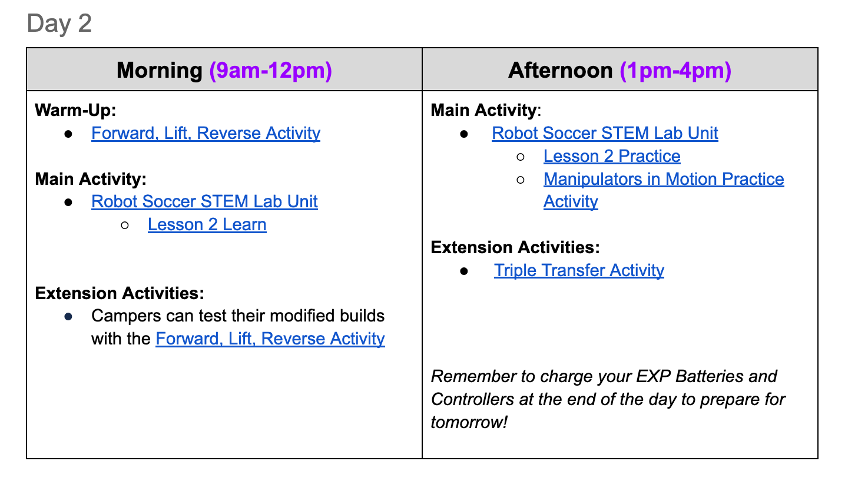Image resolution: width=868 pixels, height=484 pixels.
Task: Open the afternoon Robot Soccer STEM Lab Unit link
Action: [x=605, y=133]
